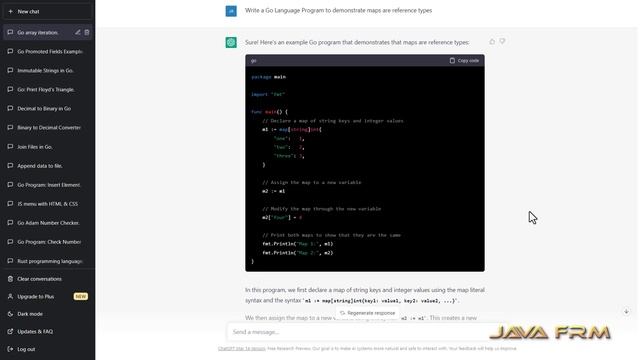Click Log out
Image resolution: width=640 pixels, height=360 pixels.
(47, 349)
